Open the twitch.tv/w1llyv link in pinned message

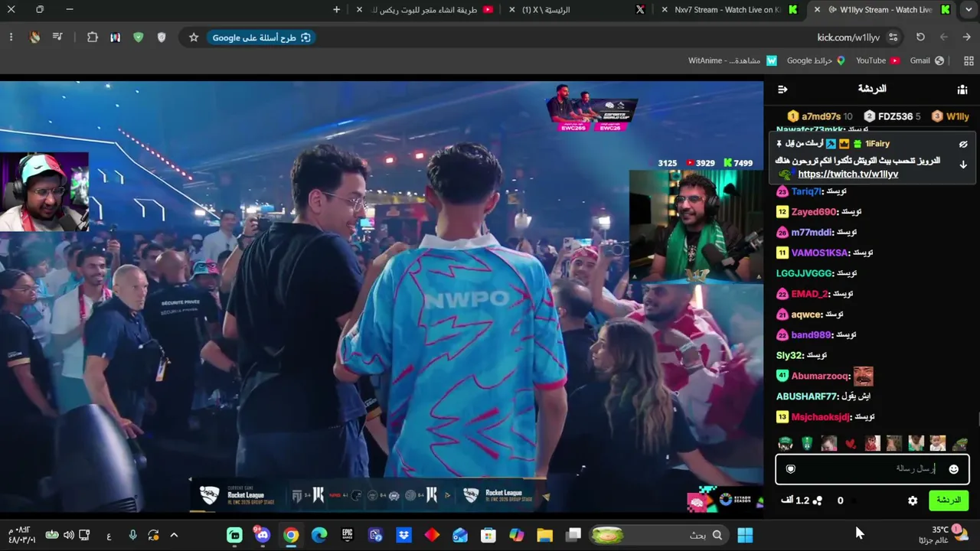pos(848,174)
